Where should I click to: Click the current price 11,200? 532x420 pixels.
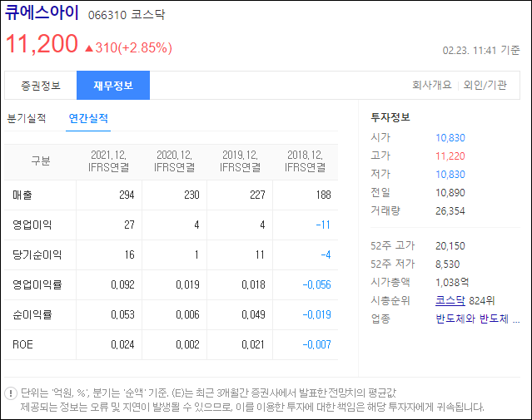(x=42, y=44)
